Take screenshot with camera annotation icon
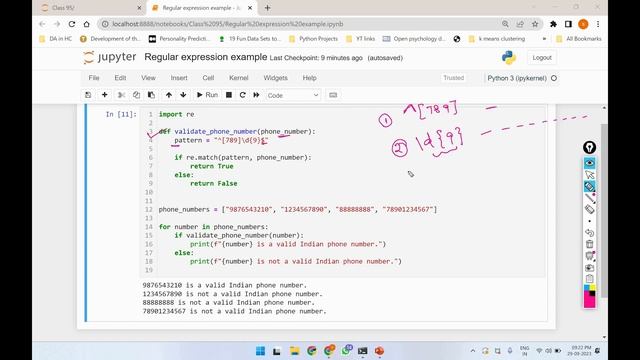640x360 pixels. (589, 268)
